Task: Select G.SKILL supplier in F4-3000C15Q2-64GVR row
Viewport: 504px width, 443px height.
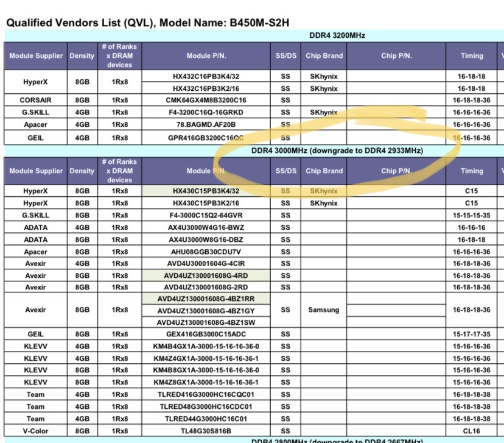Action: click(x=36, y=215)
